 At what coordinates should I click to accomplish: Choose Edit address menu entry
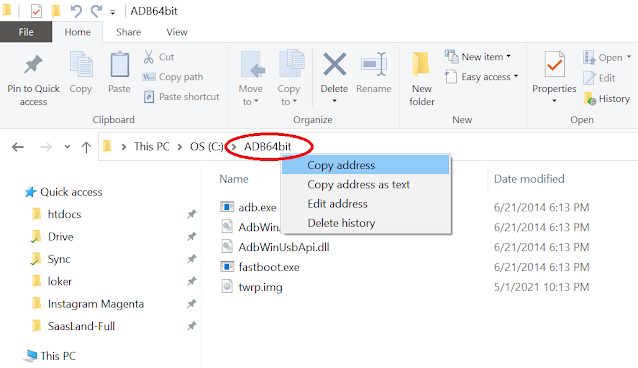click(366, 204)
